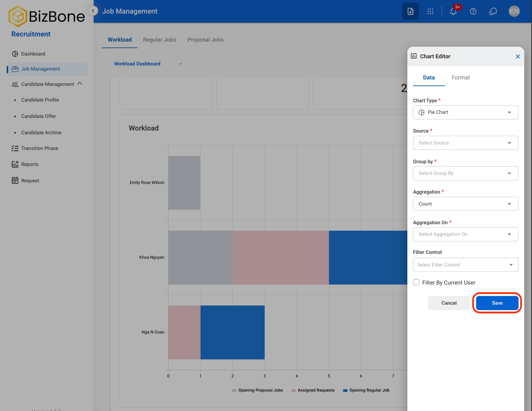Collapse the sidebar with the arrow icon
The height and width of the screenshot is (411, 532).
click(93, 11)
